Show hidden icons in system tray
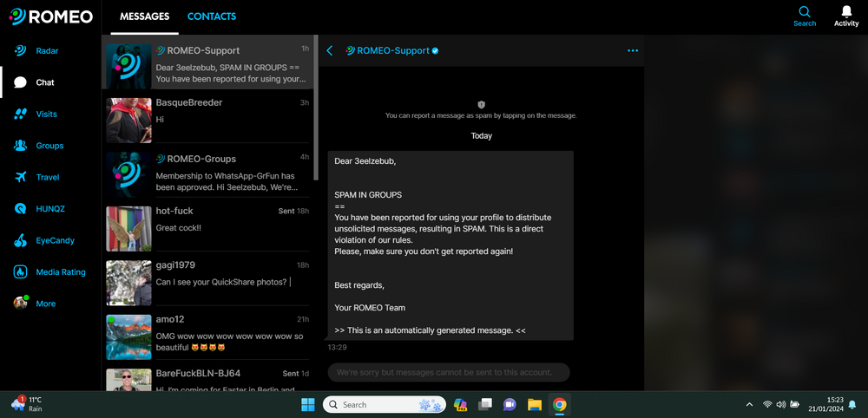The width and height of the screenshot is (868, 418). pyautogui.click(x=749, y=405)
